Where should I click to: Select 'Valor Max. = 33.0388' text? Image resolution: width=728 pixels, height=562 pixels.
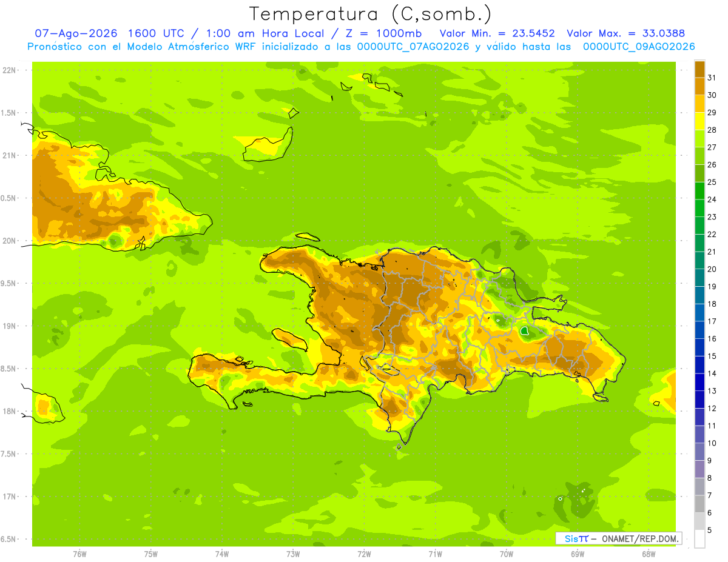(626, 33)
